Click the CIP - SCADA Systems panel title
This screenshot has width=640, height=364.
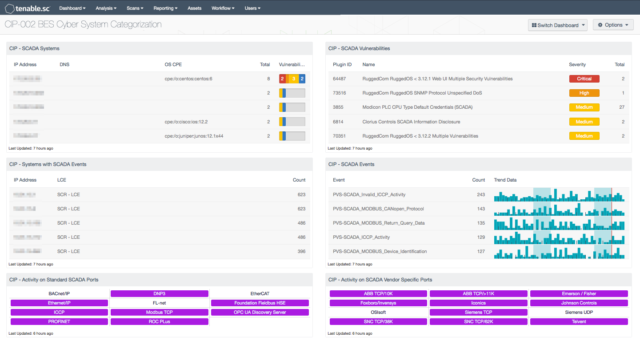(34, 48)
